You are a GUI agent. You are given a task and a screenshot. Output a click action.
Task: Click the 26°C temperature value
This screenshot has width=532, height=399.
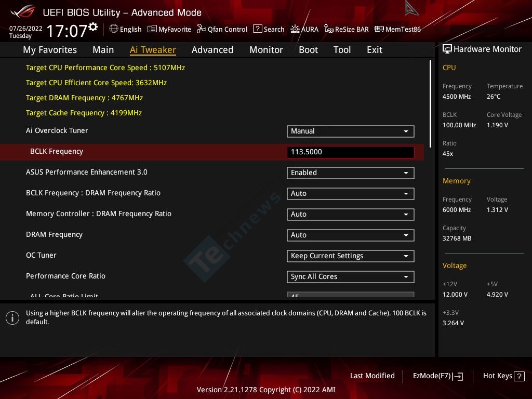pos(494,96)
